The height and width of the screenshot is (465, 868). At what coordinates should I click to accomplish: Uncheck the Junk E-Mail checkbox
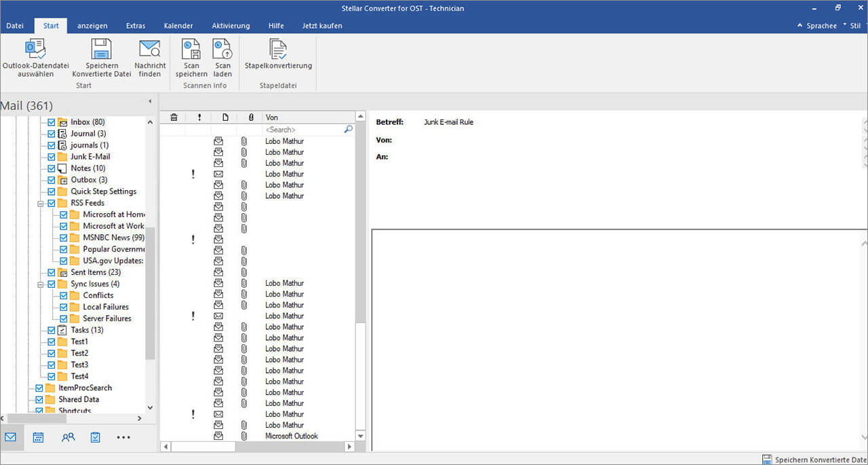(51, 157)
